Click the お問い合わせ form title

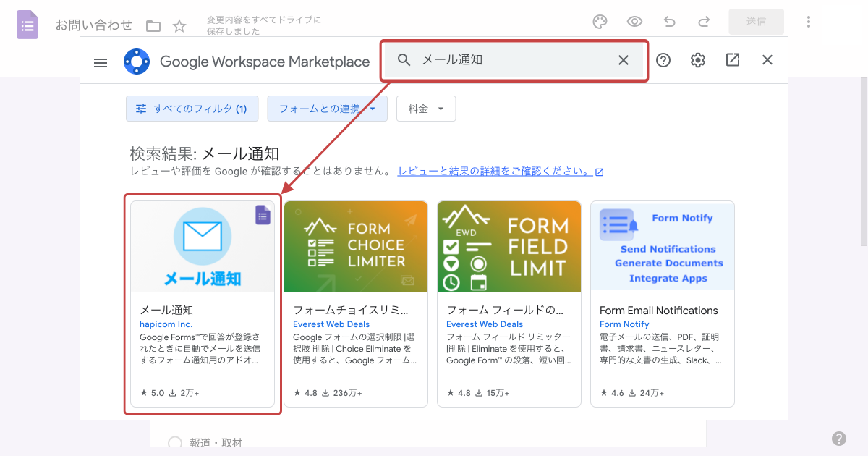coord(94,25)
